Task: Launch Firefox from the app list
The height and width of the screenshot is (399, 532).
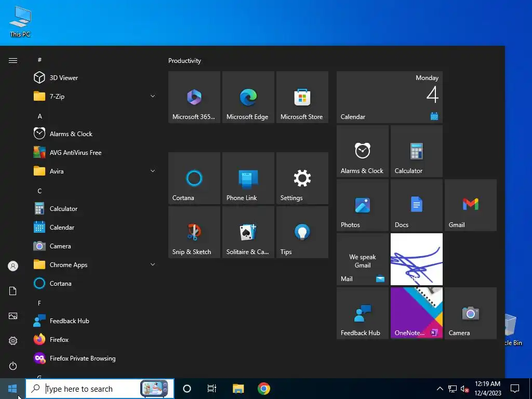Action: tap(95, 340)
